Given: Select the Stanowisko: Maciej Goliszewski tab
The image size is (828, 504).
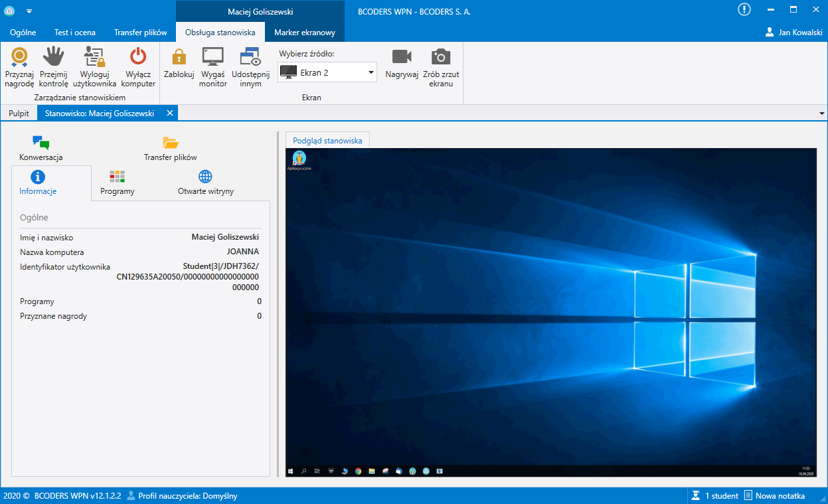Looking at the screenshot, I should pos(100,114).
